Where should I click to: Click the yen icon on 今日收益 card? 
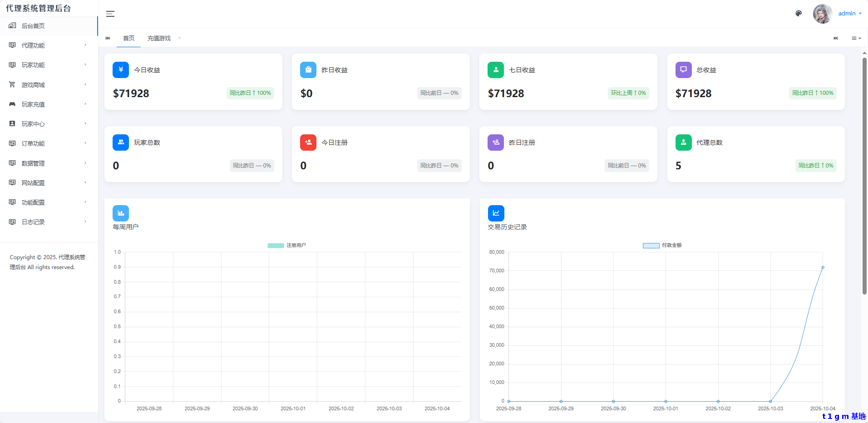click(121, 70)
